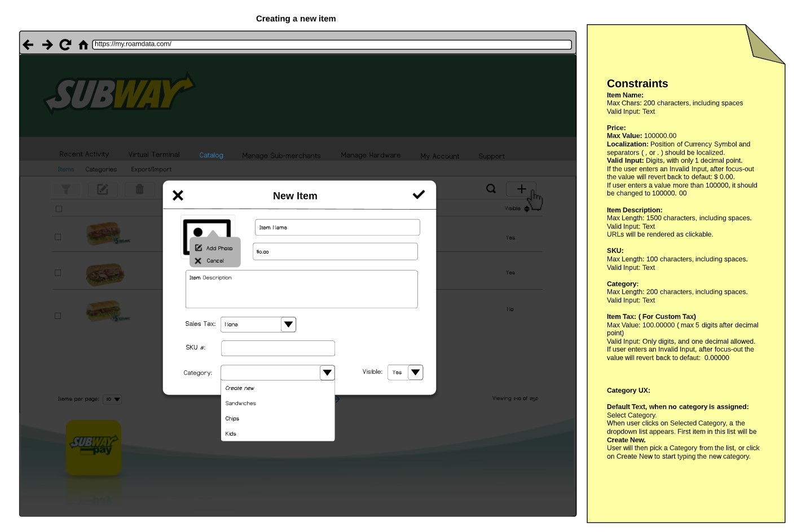Image resolution: width=797 pixels, height=532 pixels.
Task: Choose Add Photo option
Action: click(215, 248)
